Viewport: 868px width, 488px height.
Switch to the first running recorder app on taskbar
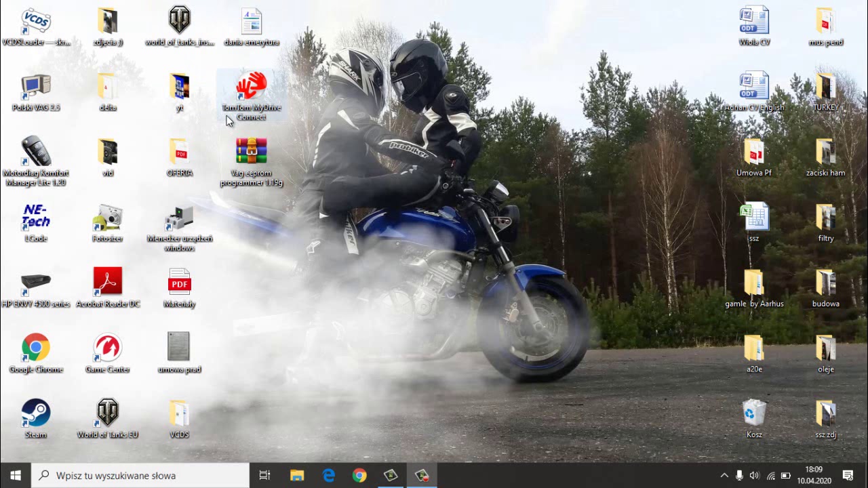[x=391, y=476]
